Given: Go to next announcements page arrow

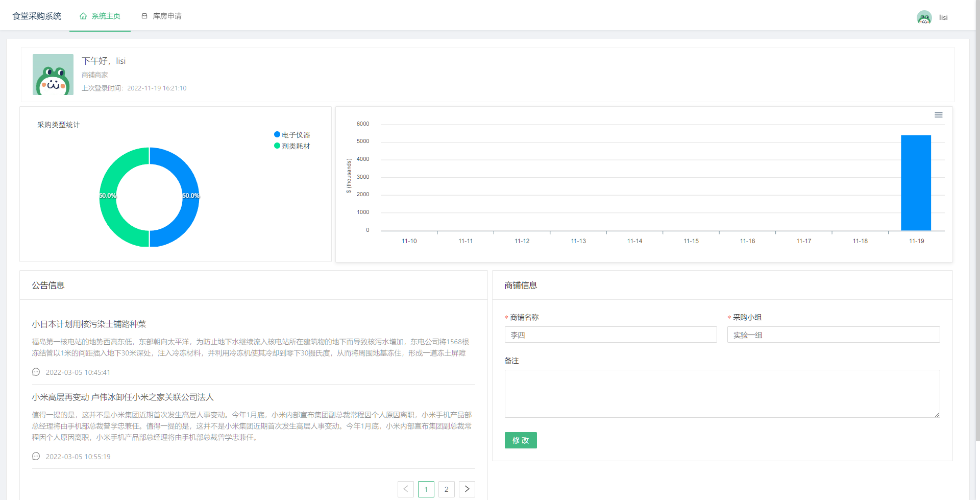Looking at the screenshot, I should [x=467, y=489].
